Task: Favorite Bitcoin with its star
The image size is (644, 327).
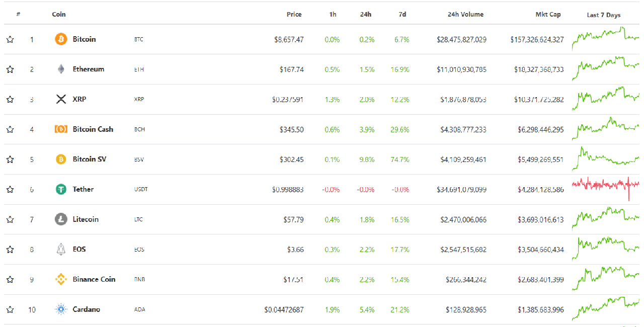Action: [x=10, y=39]
